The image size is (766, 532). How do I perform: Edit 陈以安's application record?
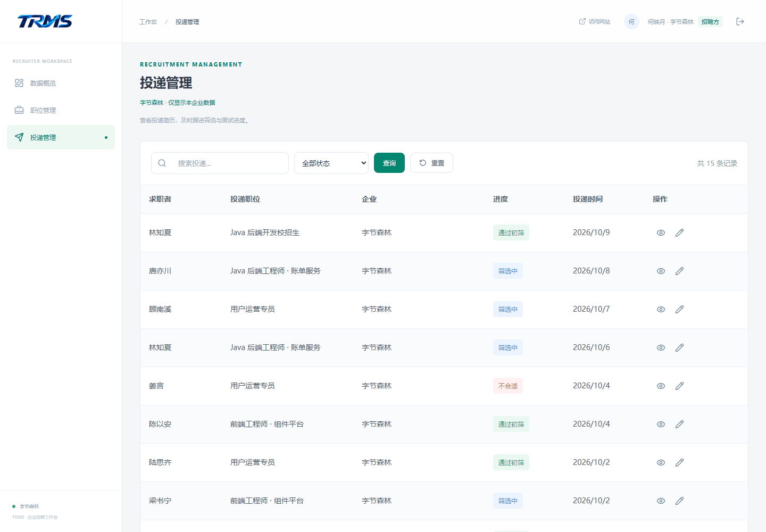coord(679,424)
